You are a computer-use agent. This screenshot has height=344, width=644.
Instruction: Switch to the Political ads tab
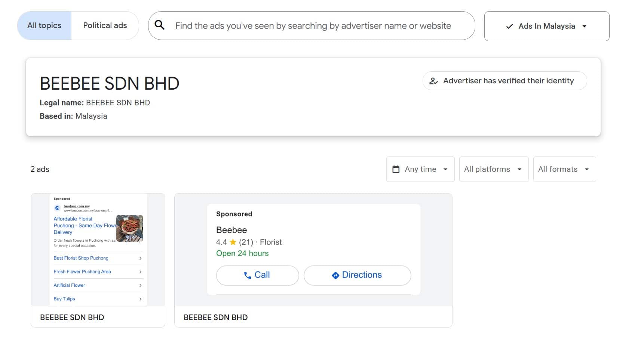pos(105,25)
